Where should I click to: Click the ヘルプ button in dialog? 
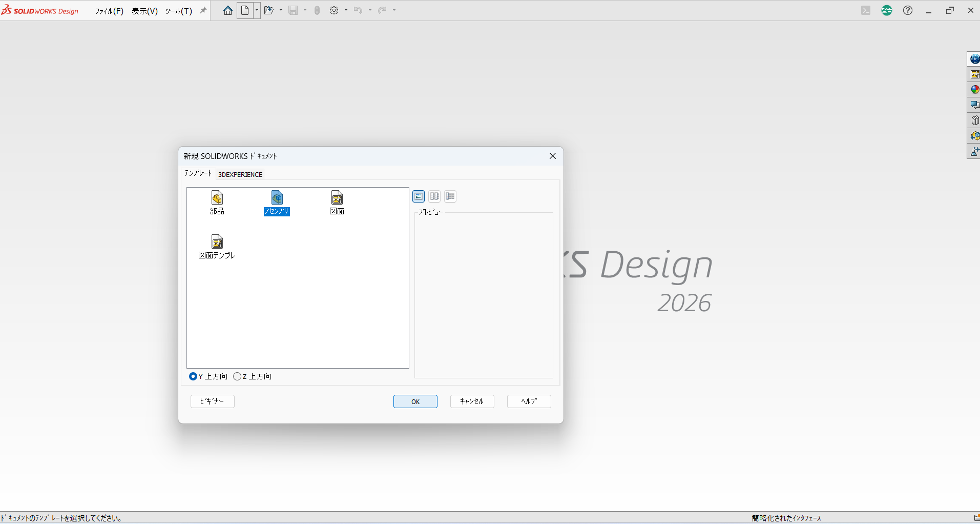(529, 401)
